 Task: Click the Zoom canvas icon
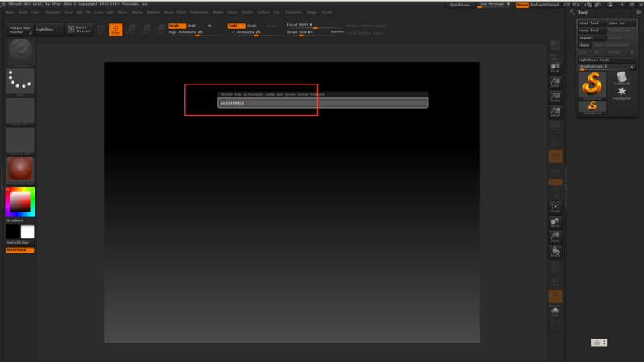[x=555, y=82]
